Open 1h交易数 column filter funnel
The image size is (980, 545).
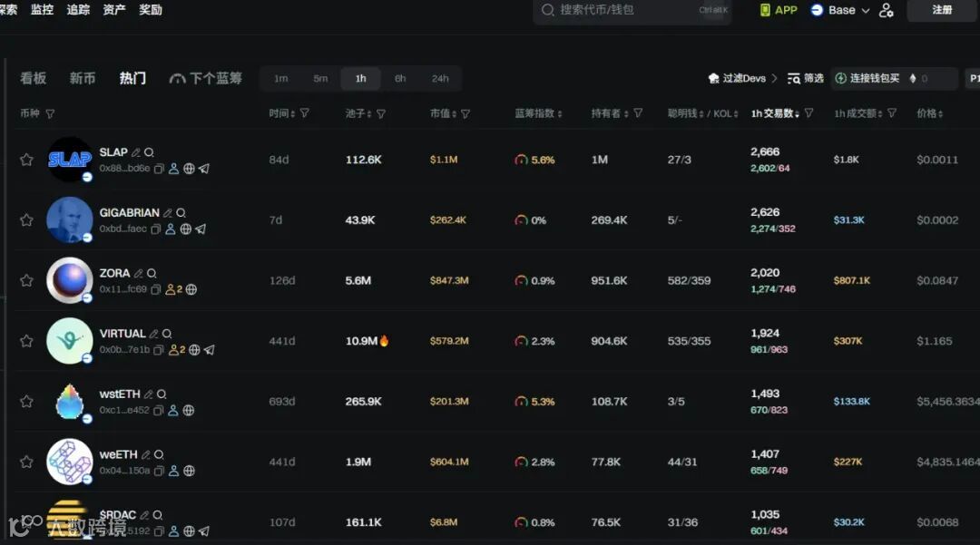click(x=808, y=113)
